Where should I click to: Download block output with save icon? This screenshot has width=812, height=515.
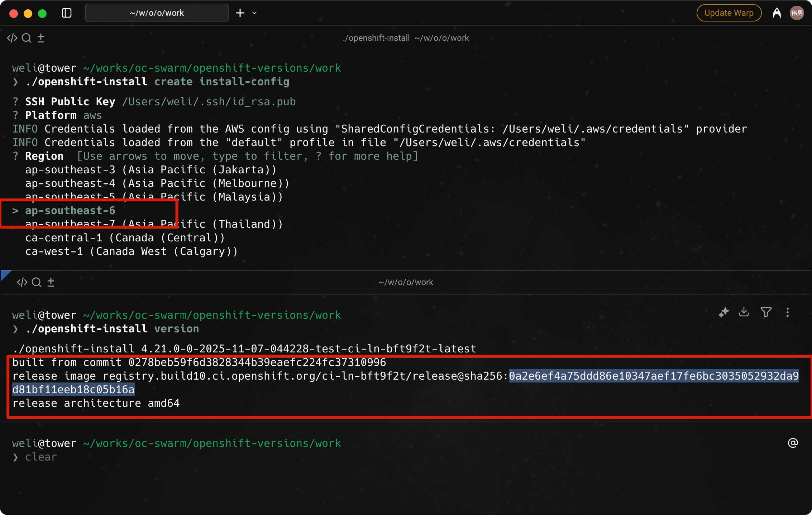pos(744,312)
